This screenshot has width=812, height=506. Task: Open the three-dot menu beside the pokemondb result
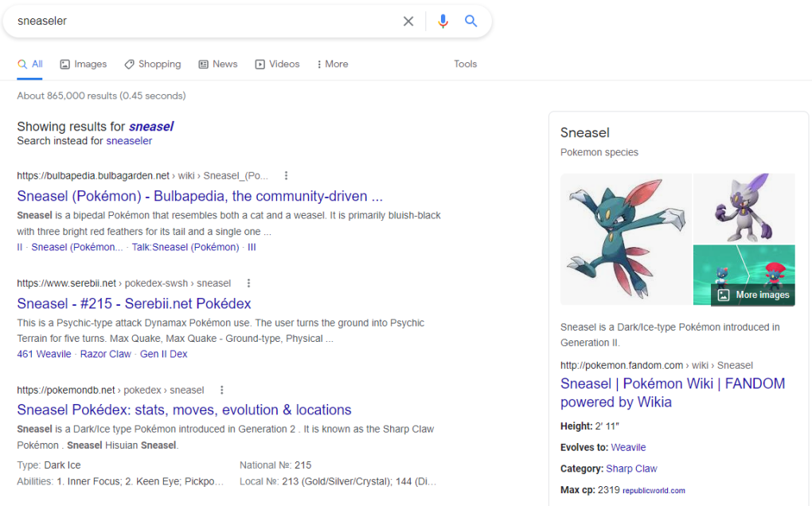tap(221, 390)
